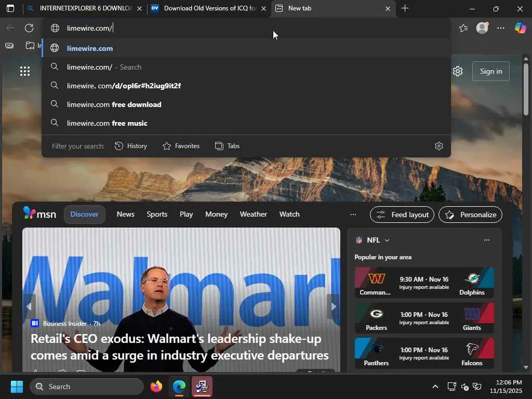This screenshot has width=532, height=399.
Task: Click the Personalize button
Action: [470, 215]
